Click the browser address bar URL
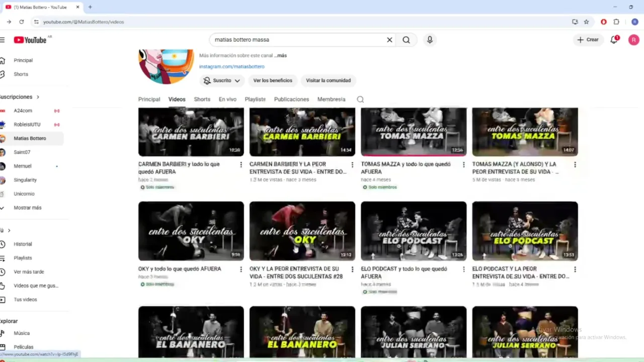Screen dimensions: 644x362 (84, 22)
